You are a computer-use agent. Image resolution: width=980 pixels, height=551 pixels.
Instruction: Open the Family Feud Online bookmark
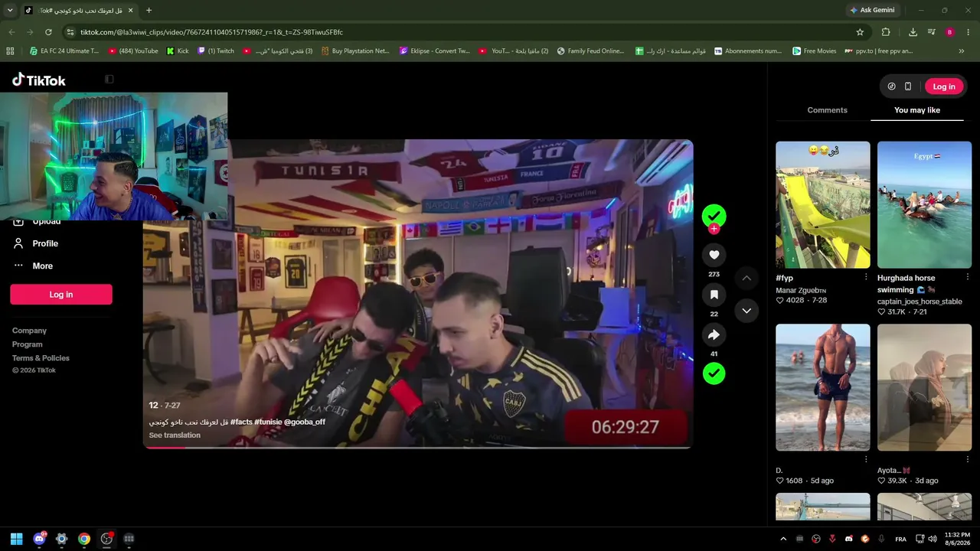point(590,51)
